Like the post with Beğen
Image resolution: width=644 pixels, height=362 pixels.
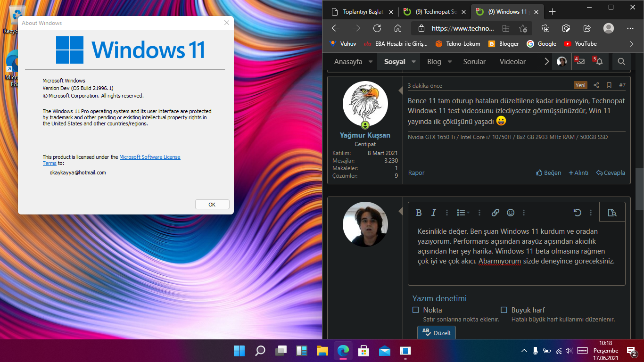(549, 173)
